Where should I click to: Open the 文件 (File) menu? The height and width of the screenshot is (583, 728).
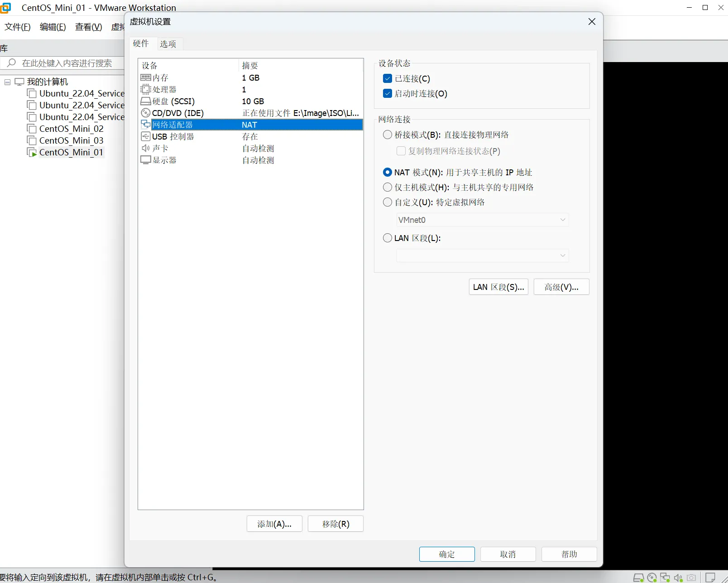click(18, 27)
